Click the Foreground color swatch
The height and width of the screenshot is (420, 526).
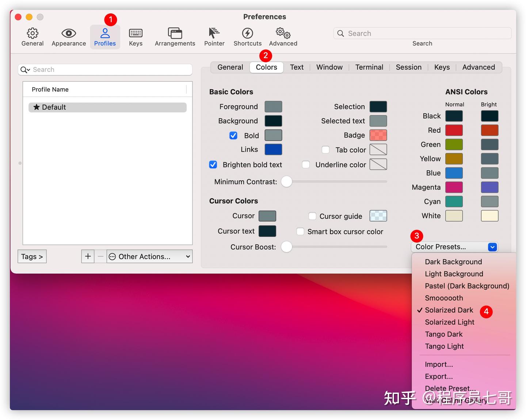click(273, 107)
